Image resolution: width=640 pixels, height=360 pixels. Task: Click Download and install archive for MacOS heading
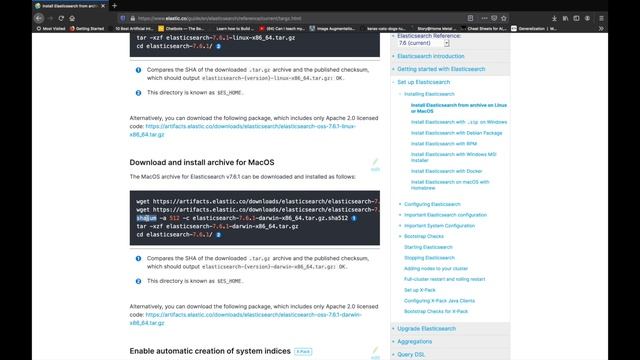(202, 162)
